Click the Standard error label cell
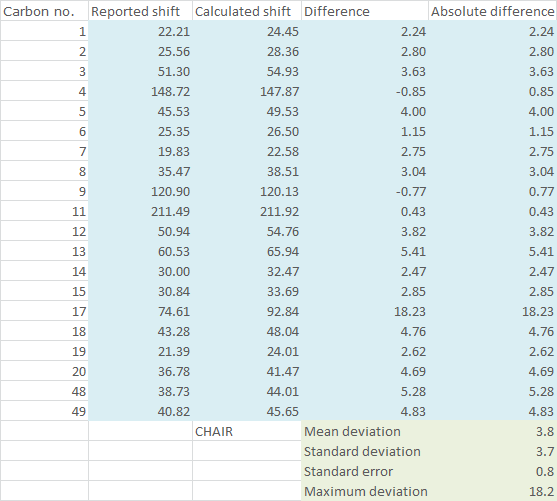This screenshot has width=557, height=501. pos(365,471)
